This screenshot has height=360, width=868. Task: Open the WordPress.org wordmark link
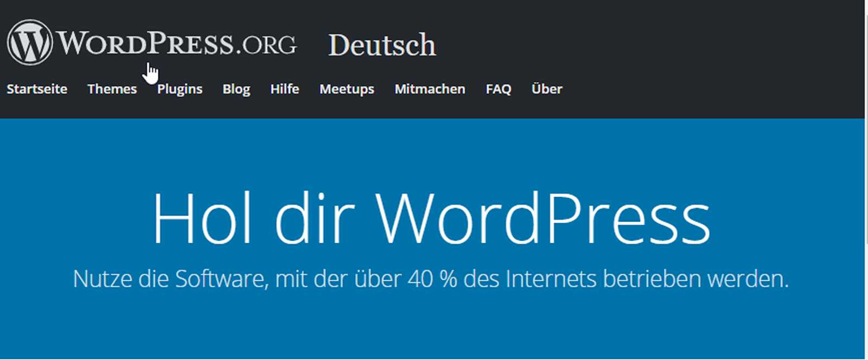click(x=177, y=43)
